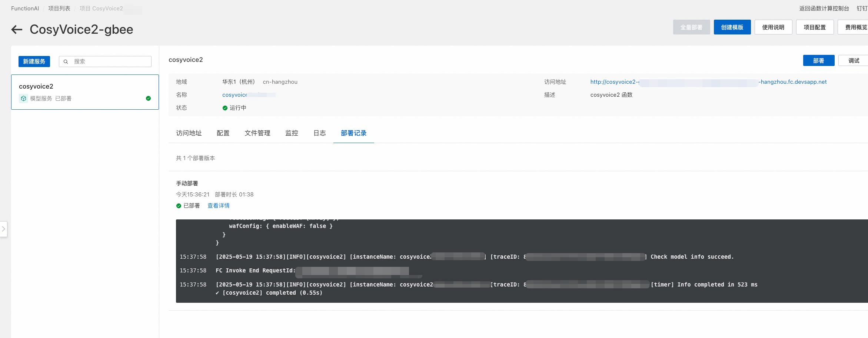Click the green deployed status icon in sidebar
The image size is (868, 338).
[148, 99]
